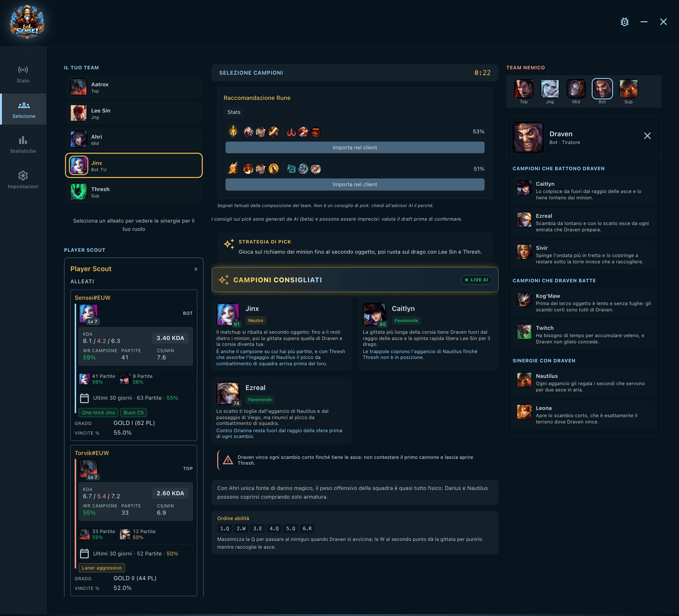Click the Strategia di Pick sparkle icon

229,244
